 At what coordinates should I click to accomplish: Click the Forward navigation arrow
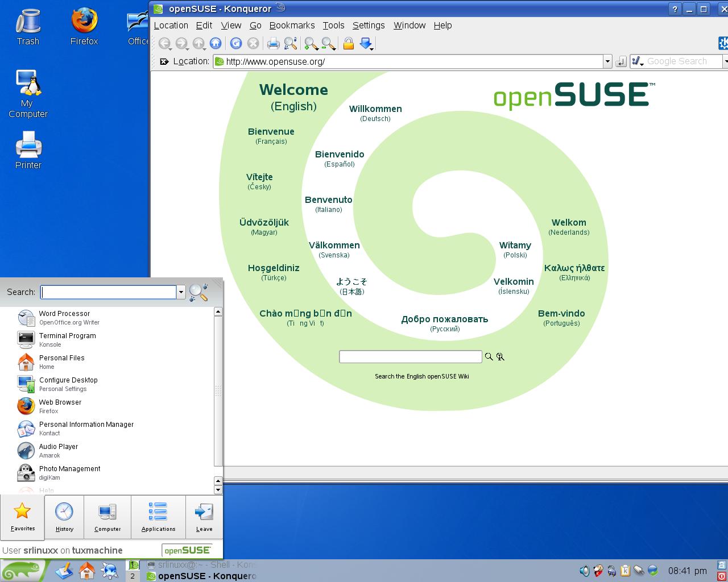(181, 43)
